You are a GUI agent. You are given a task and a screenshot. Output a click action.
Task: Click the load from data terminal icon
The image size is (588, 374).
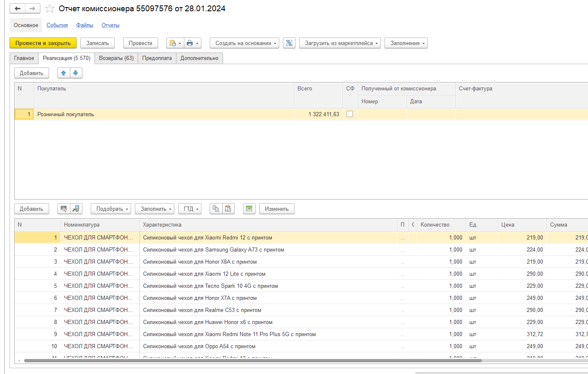(76, 209)
